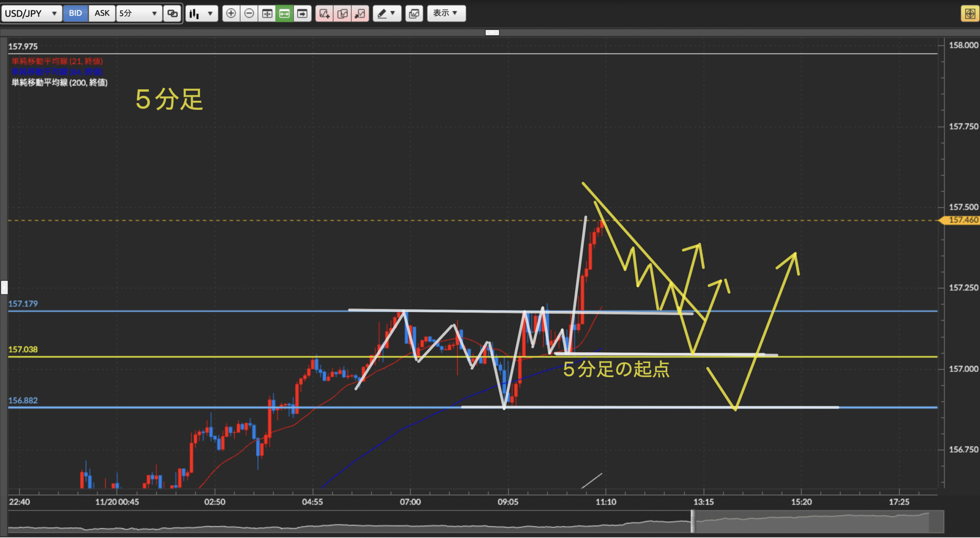
Task: Click the chart snapshot icon
Action: [414, 13]
